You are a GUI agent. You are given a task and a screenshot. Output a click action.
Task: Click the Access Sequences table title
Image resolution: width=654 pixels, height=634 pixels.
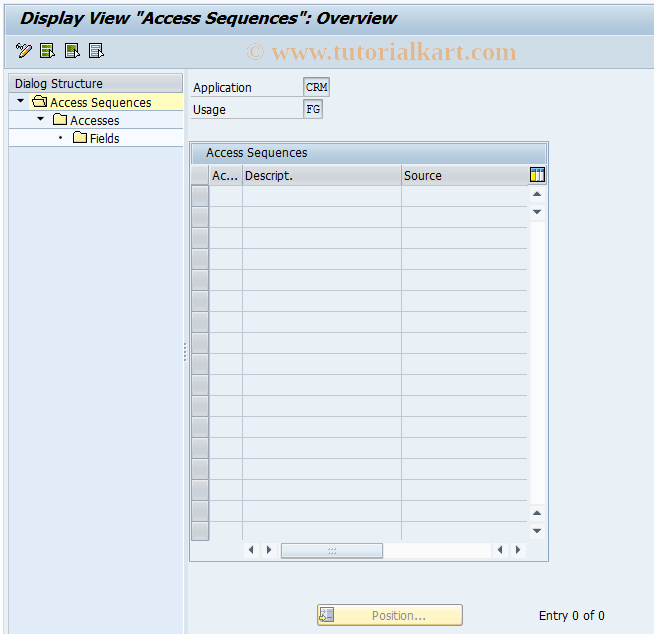pyautogui.click(x=257, y=153)
